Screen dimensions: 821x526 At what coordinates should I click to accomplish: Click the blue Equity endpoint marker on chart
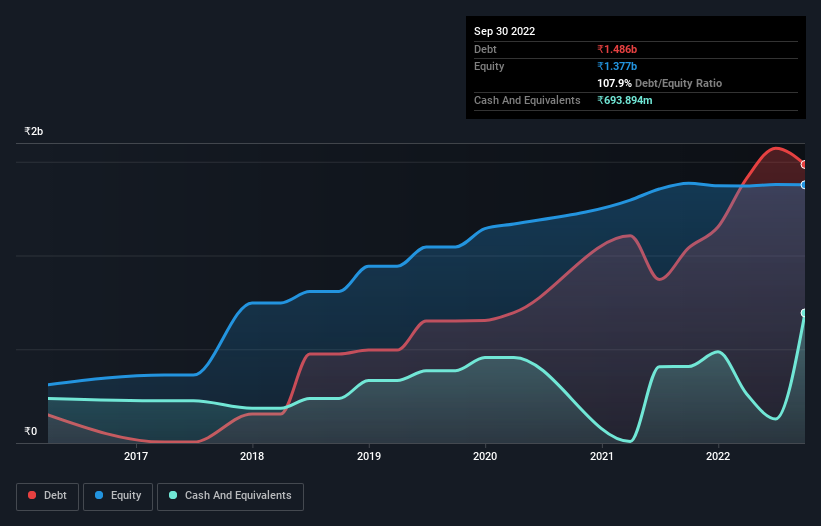(x=804, y=185)
